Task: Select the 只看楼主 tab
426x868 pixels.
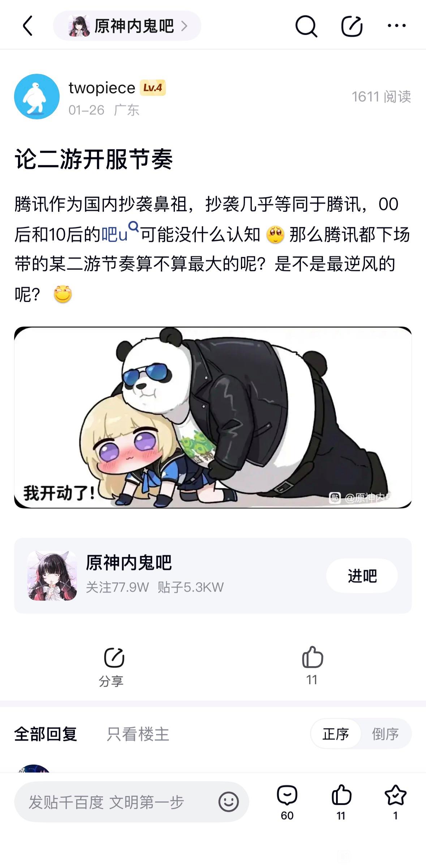Action: 138,734
